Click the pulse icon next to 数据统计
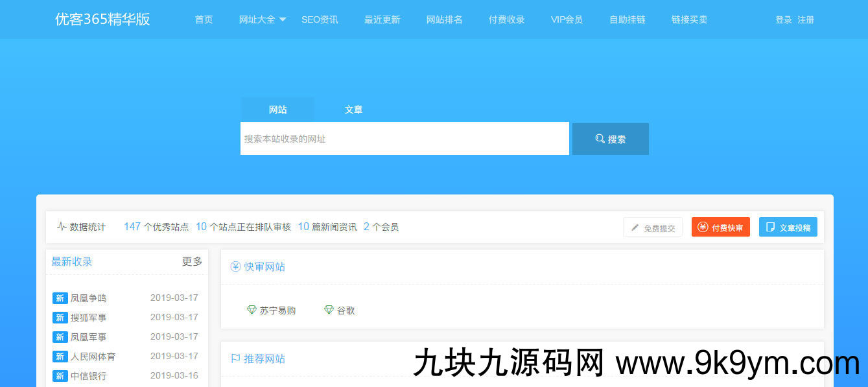Viewport: 868px width, 387px height. coord(62,227)
